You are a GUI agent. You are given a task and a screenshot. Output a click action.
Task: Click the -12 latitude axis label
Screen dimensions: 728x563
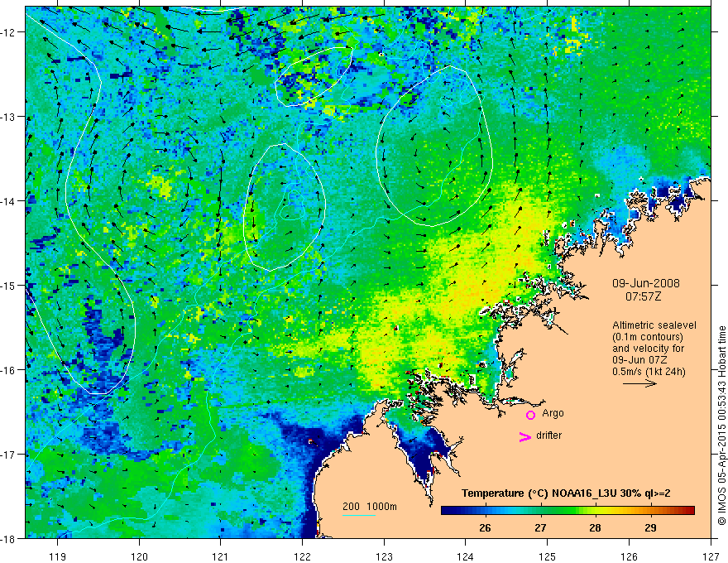8,32
